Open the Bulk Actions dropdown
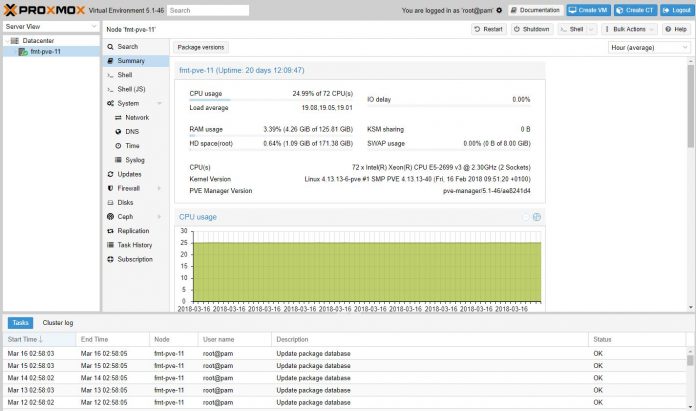The image size is (696, 411). (629, 29)
